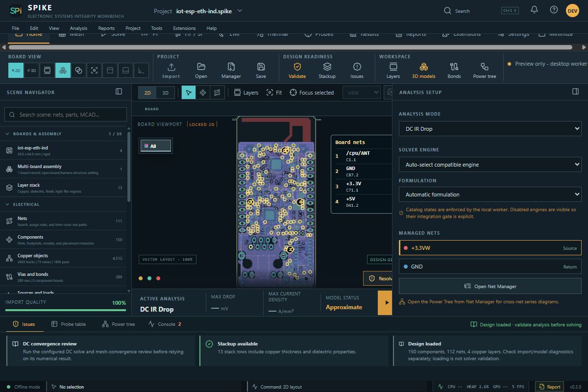Select Layer stack in Scene Navigator
This screenshot has width=588, height=392.
click(64, 188)
